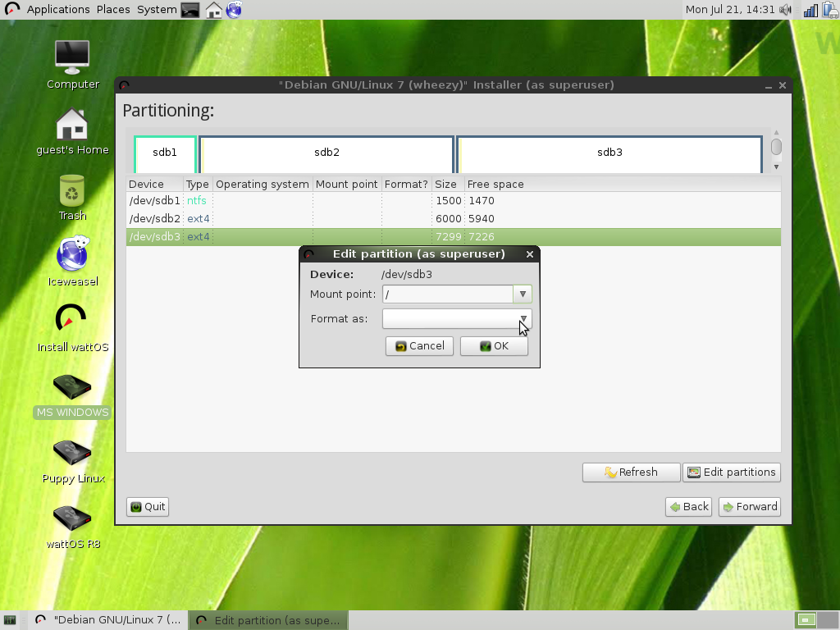Confirm with the OK button
Image resolution: width=840 pixels, height=630 pixels.
tap(494, 346)
